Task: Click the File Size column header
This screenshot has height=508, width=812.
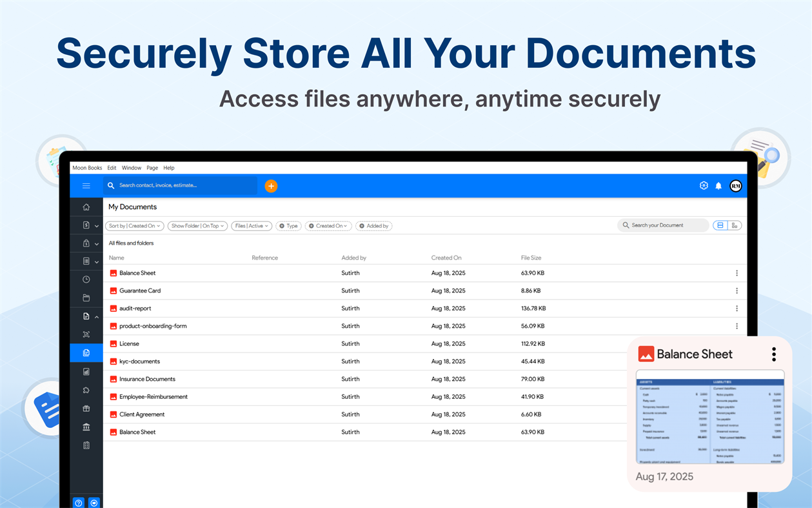Action: click(x=531, y=258)
